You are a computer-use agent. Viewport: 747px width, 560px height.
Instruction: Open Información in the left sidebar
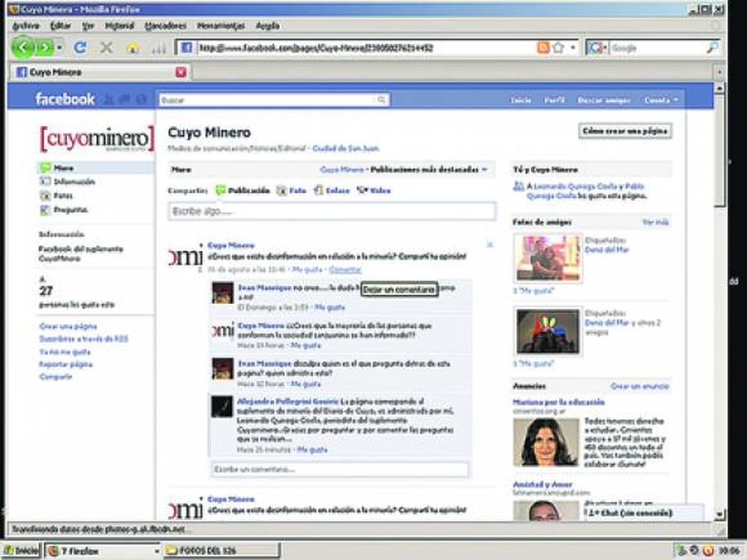tap(74, 181)
